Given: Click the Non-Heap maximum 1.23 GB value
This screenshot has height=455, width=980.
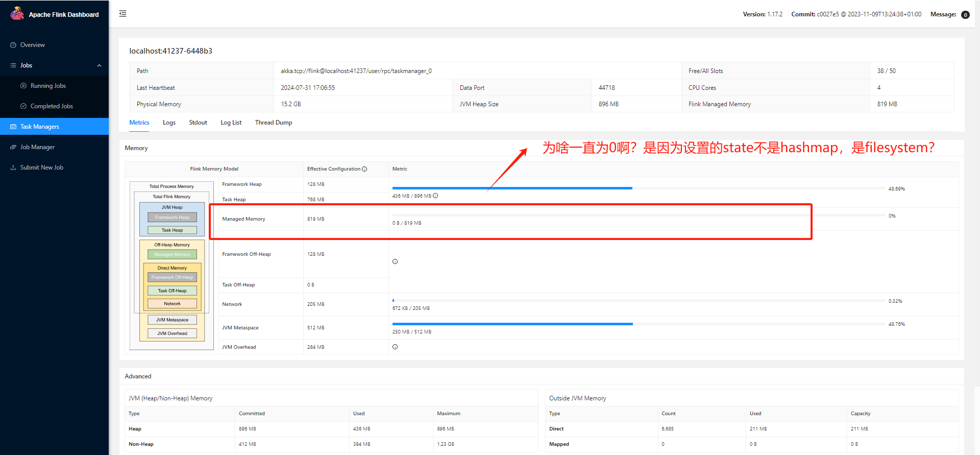Looking at the screenshot, I should tap(446, 444).
